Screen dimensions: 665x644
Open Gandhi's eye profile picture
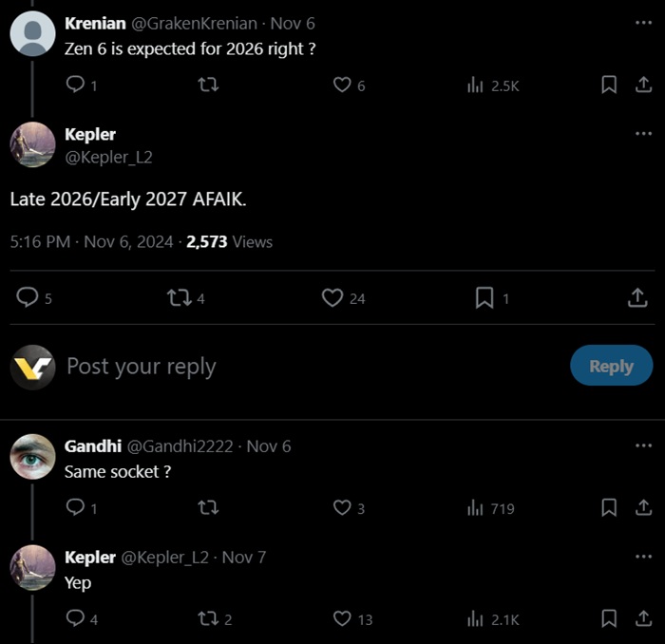(x=32, y=457)
